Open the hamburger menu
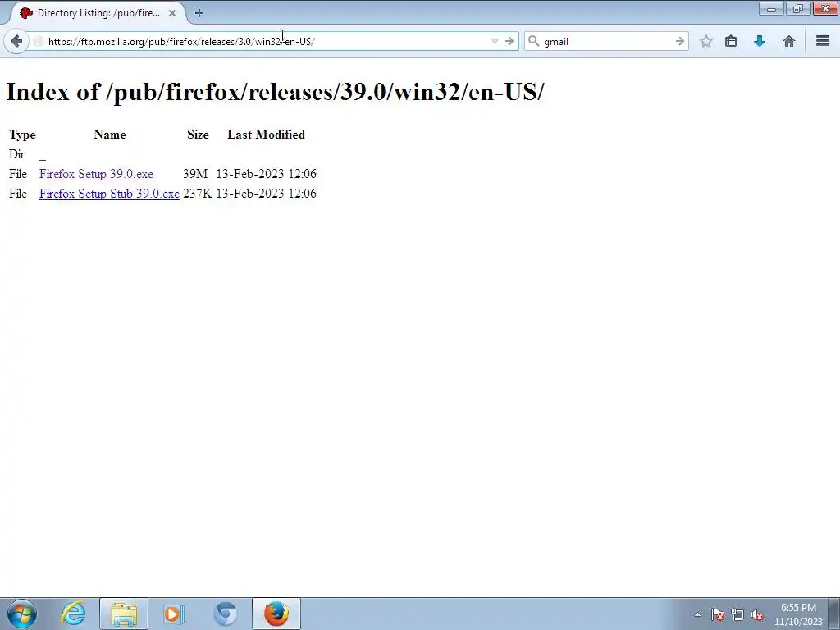 [x=823, y=41]
